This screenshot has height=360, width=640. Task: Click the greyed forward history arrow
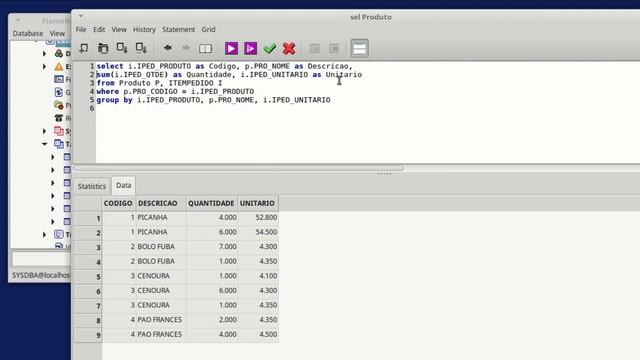coord(186,48)
